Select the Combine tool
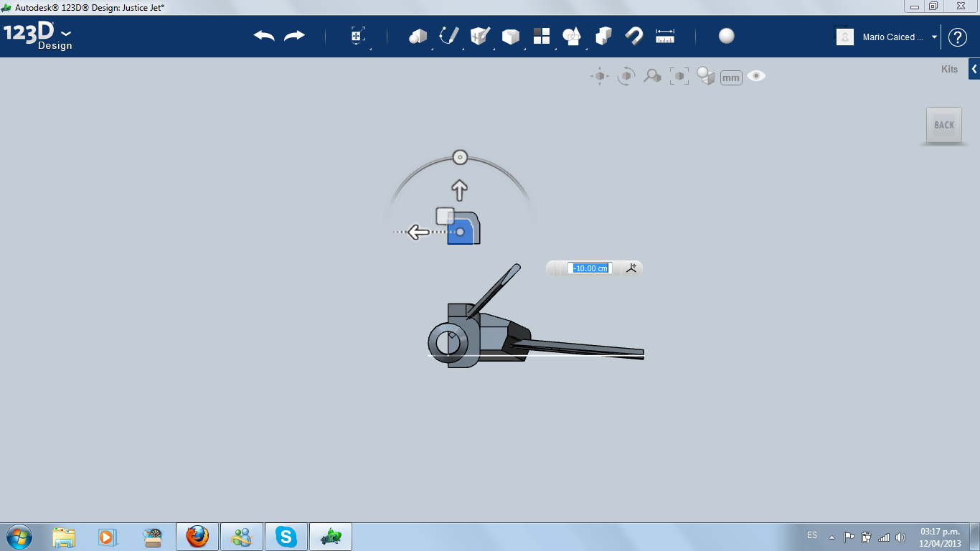Viewport: 980px width, 551px height. [x=603, y=36]
